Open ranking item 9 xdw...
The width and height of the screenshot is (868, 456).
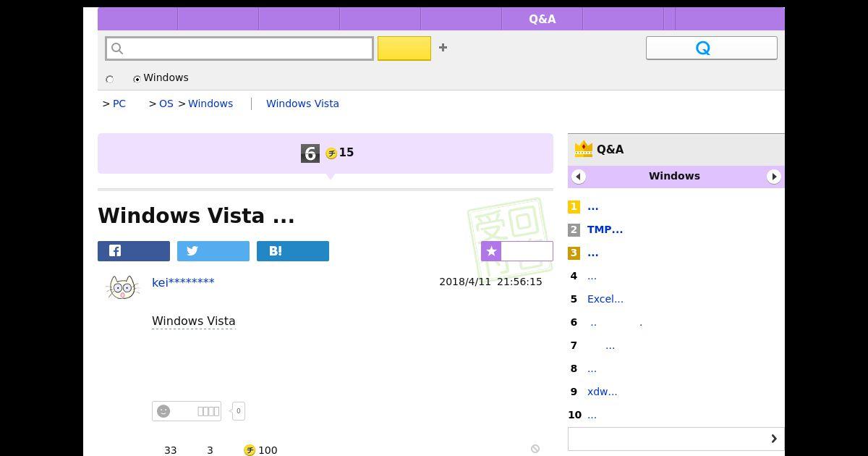pyautogui.click(x=602, y=392)
